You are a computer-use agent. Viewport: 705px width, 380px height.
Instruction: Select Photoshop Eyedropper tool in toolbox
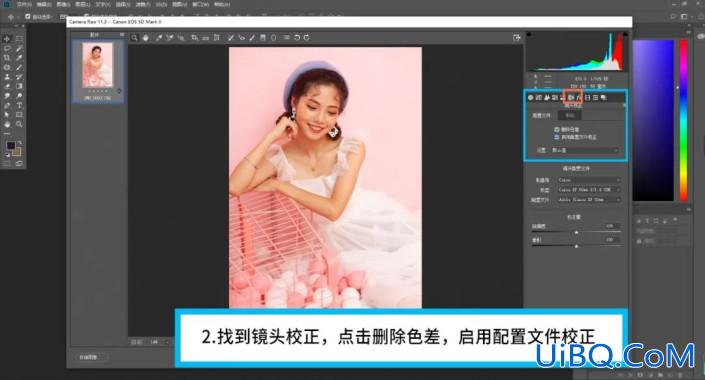(19, 58)
